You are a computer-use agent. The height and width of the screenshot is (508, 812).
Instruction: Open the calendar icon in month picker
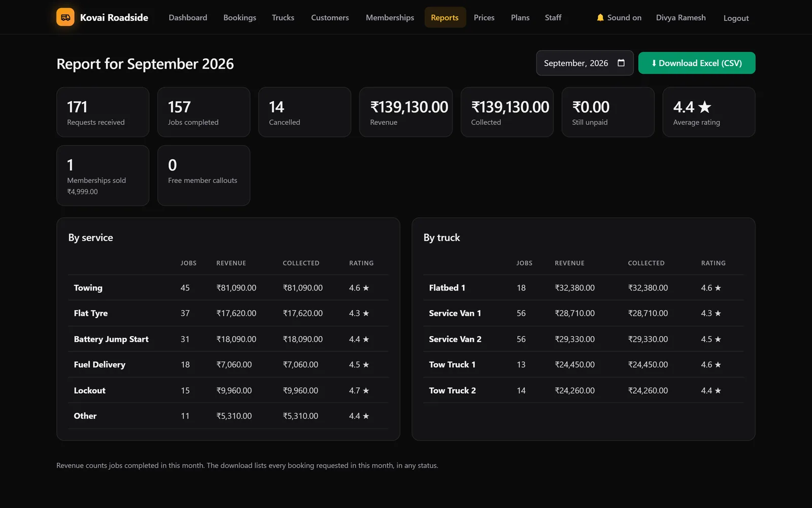[621, 63]
